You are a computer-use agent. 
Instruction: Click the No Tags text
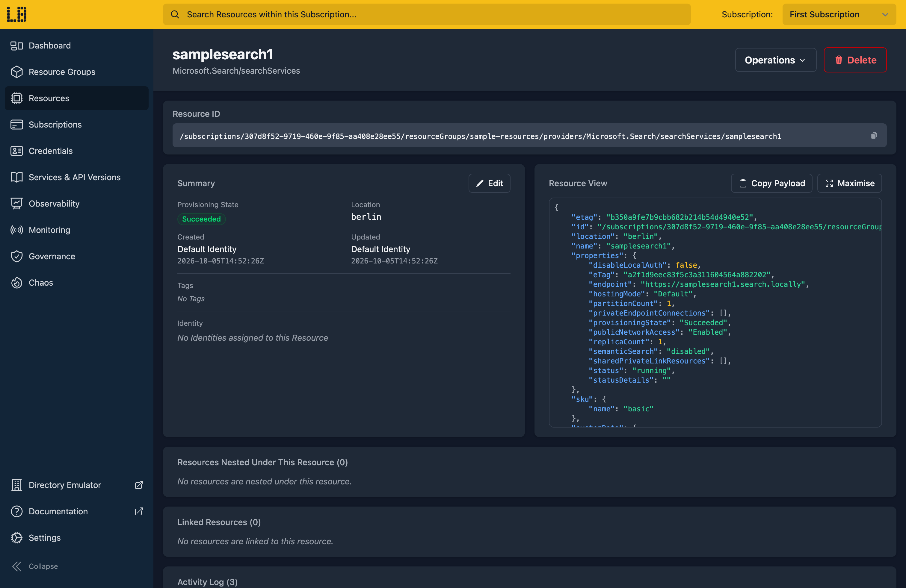tap(191, 298)
